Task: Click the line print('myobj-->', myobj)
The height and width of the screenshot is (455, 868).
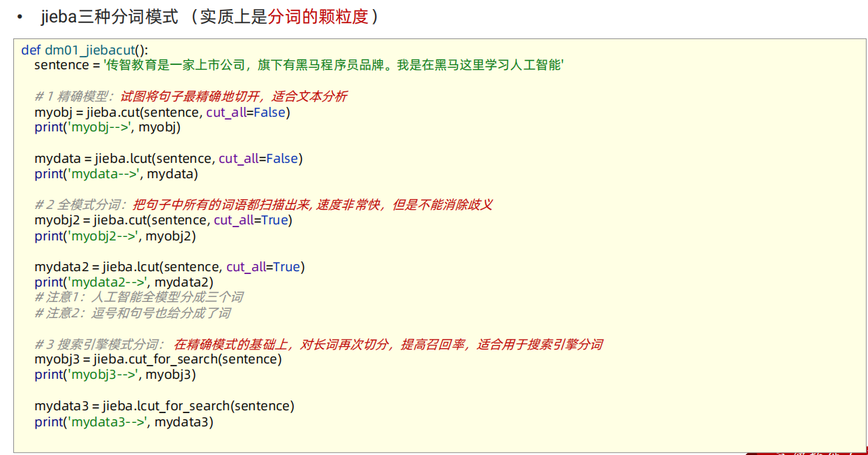Action: click(x=108, y=127)
